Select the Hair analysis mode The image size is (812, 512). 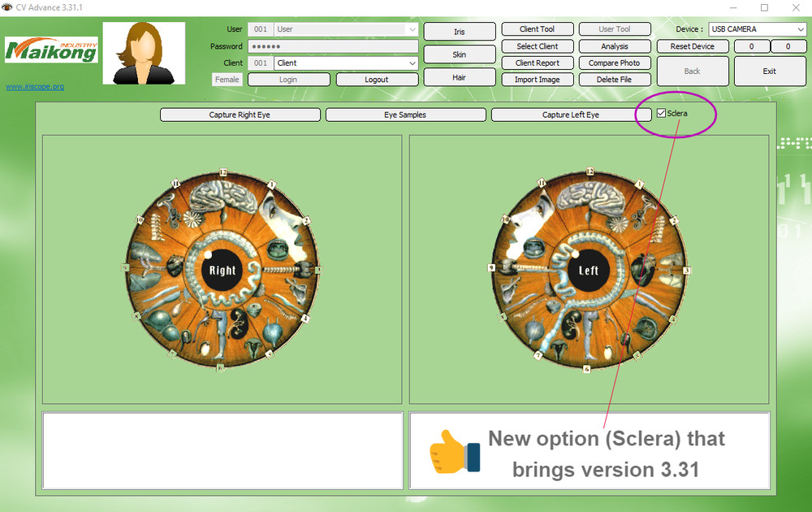[460, 77]
